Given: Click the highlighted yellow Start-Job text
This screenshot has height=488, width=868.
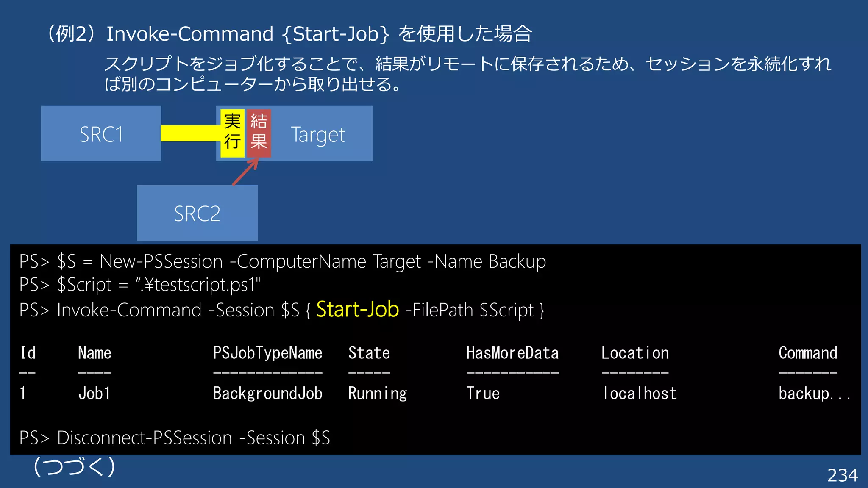Looking at the screenshot, I should (357, 310).
